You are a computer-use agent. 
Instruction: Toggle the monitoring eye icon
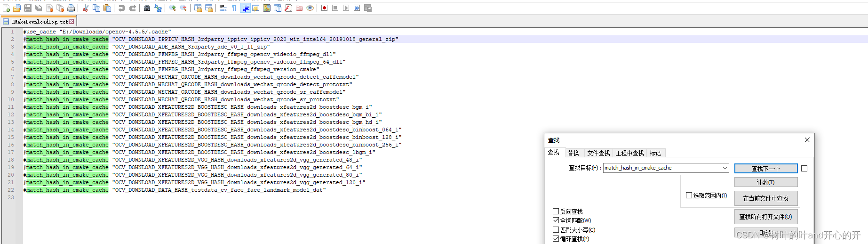tap(310, 8)
